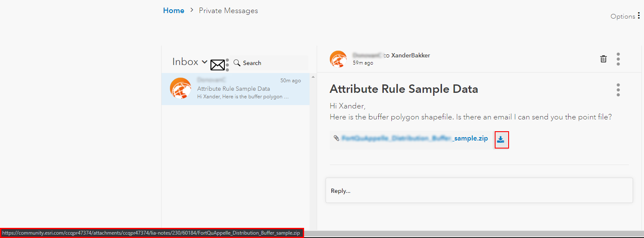Open the three-dot menu beside the trash icon
644x238 pixels.
[x=618, y=59]
